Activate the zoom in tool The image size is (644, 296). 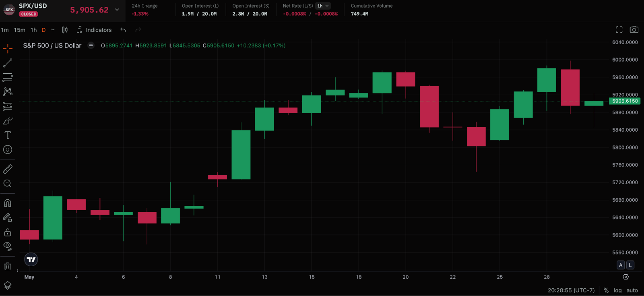coord(8,183)
